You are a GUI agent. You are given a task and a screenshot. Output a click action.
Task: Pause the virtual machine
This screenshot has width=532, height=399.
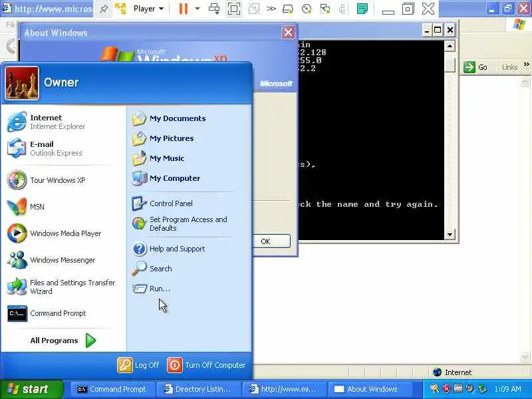(x=184, y=9)
